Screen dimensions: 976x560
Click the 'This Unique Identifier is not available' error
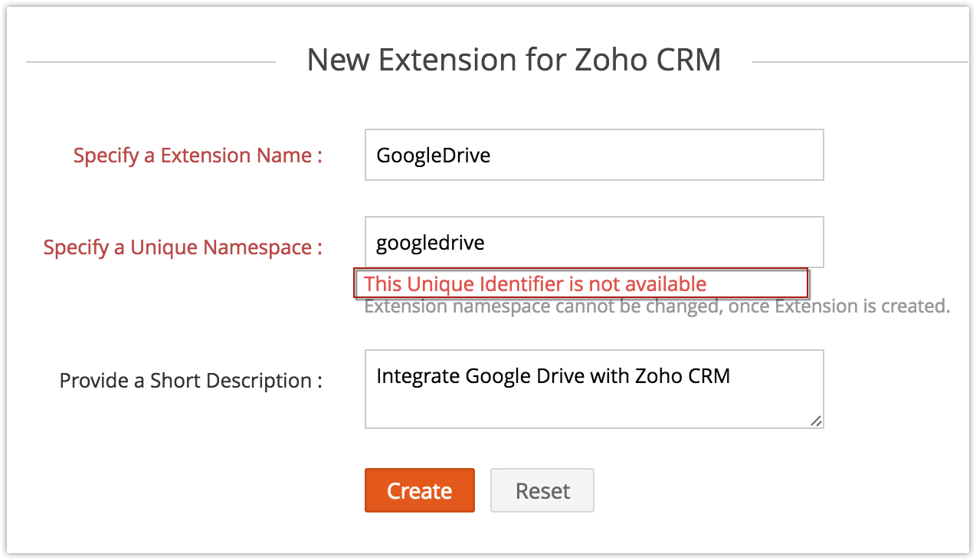coord(535,283)
